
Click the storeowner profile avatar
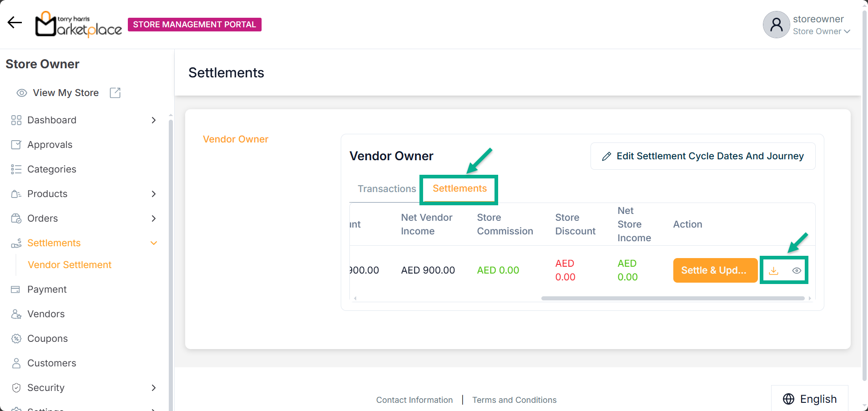[x=776, y=25]
